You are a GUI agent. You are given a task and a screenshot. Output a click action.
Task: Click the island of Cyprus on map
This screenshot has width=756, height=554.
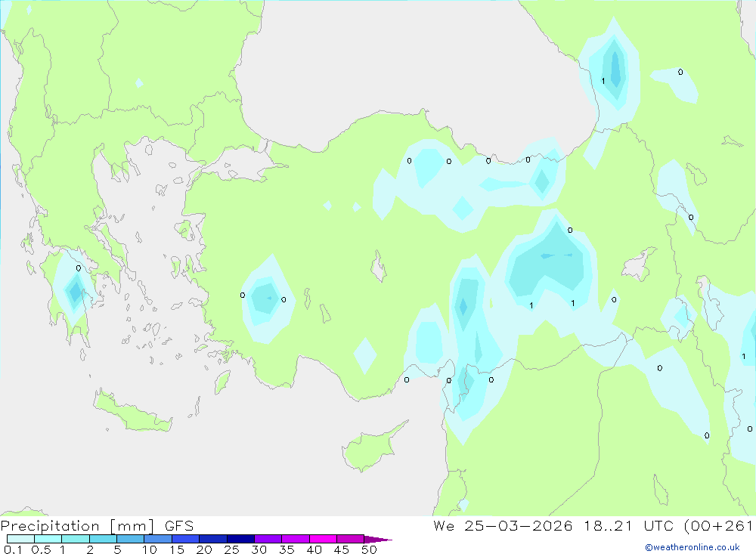pos(370,450)
